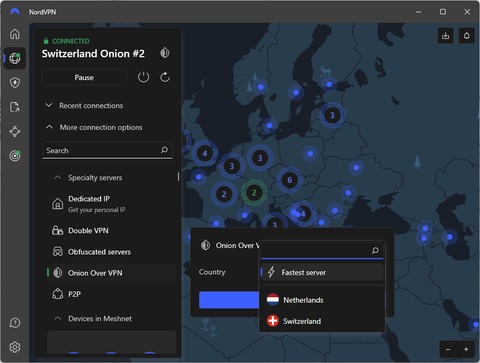This screenshot has height=363, width=480.
Task: Open the file sharing icon in sidebar
Action: click(15, 107)
